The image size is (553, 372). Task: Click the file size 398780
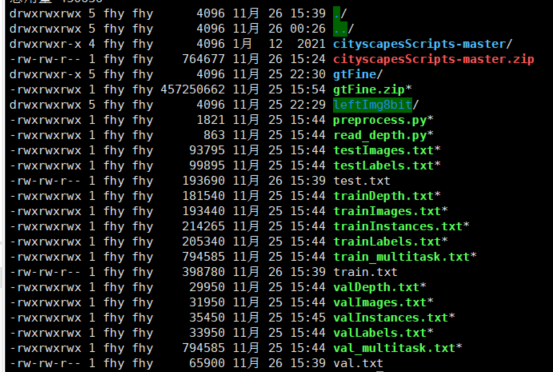pyautogui.click(x=203, y=272)
